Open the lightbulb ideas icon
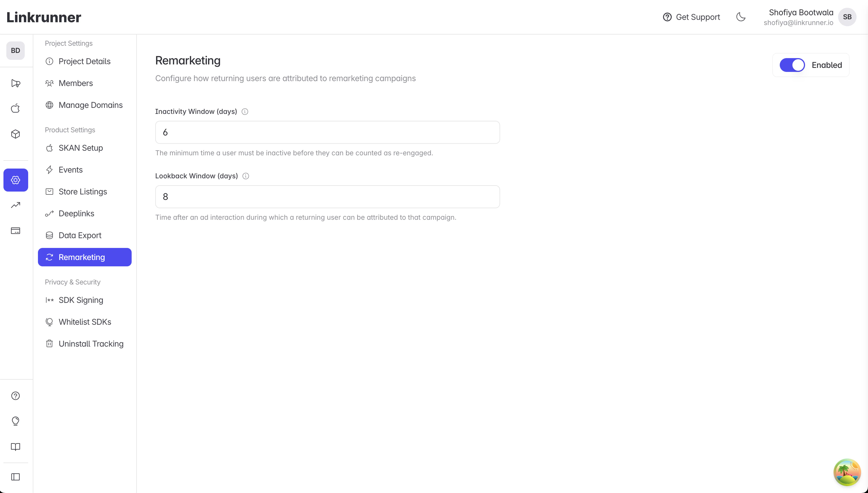 16,421
